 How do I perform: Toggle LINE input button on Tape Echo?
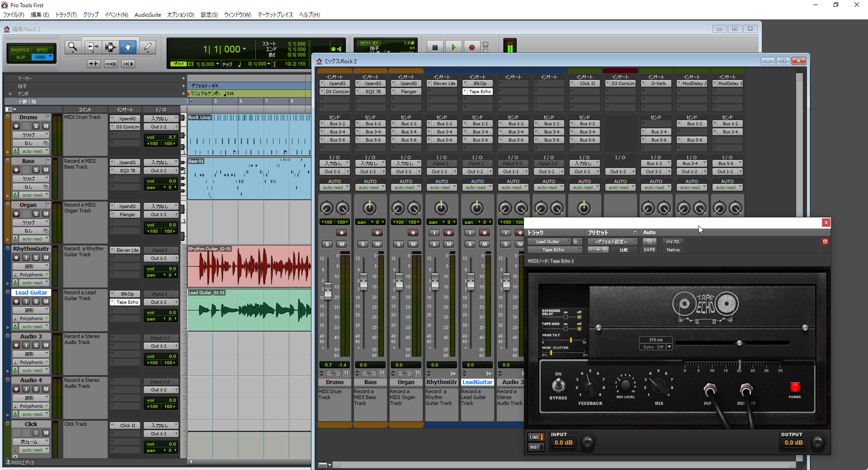[x=536, y=437]
